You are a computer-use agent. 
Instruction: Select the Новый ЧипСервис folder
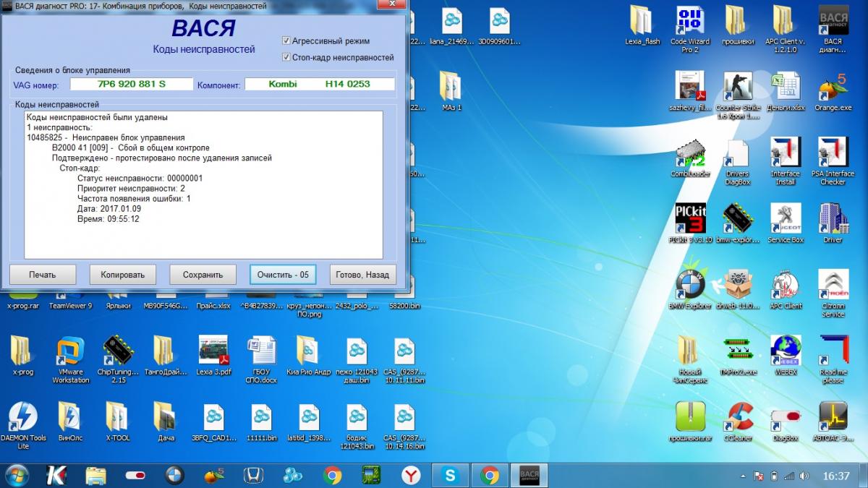(690, 359)
